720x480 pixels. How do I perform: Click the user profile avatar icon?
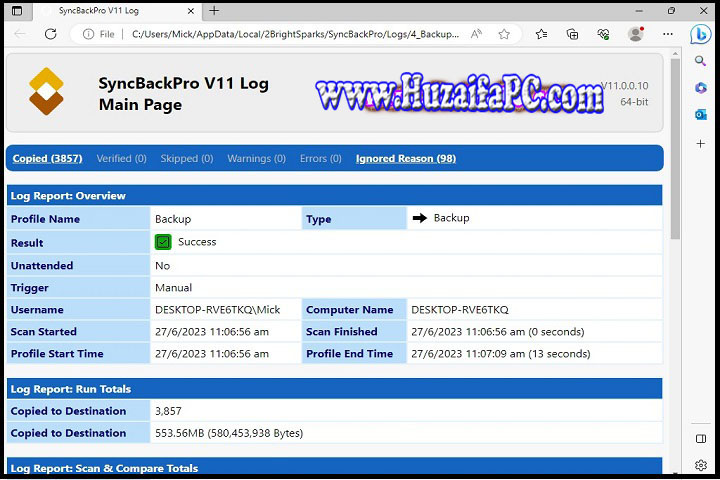click(636, 34)
